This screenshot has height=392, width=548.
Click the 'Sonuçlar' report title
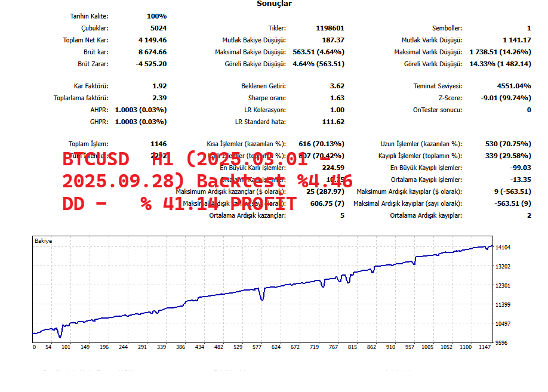click(x=274, y=4)
